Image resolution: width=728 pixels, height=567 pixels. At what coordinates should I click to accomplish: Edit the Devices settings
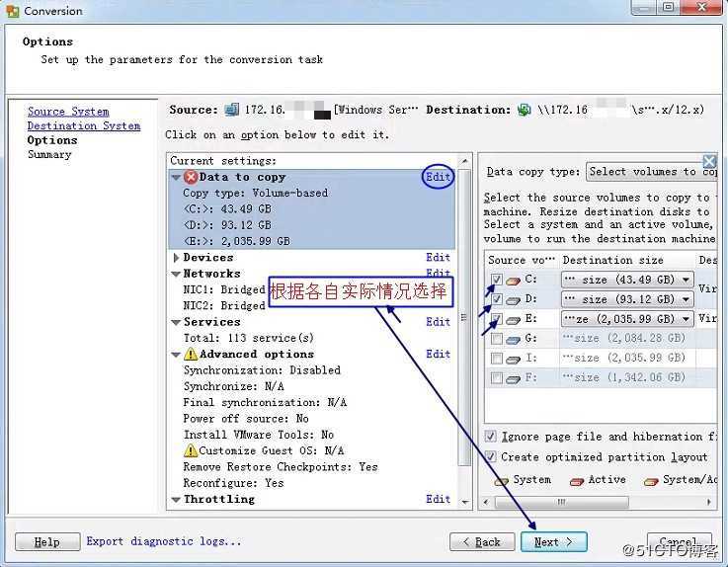(438, 257)
